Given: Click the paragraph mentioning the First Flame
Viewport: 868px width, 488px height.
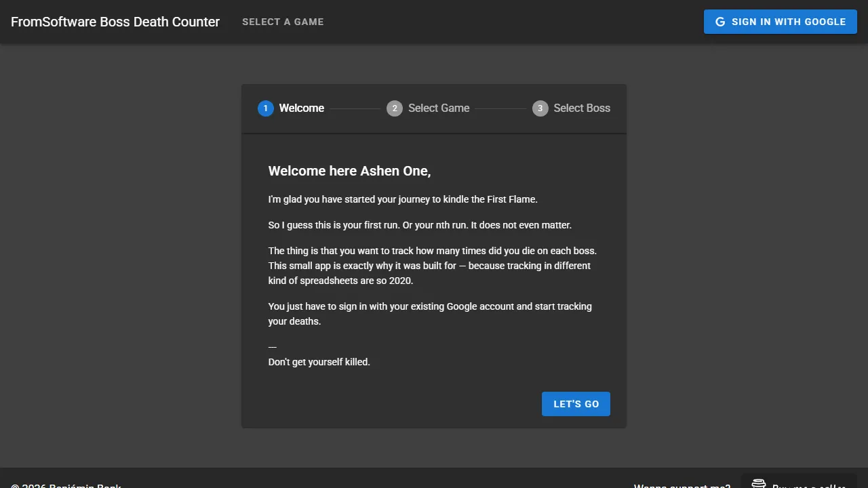Looking at the screenshot, I should 403,199.
